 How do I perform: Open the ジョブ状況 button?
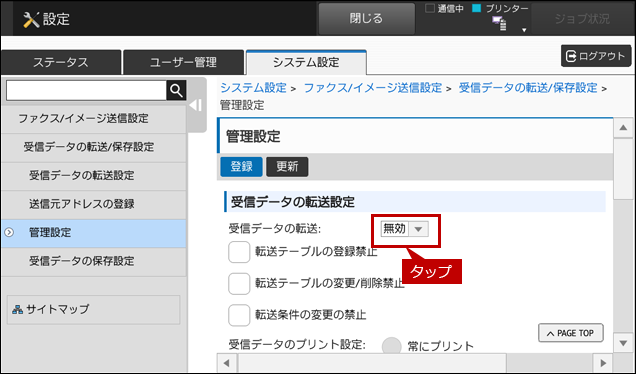pos(582,19)
